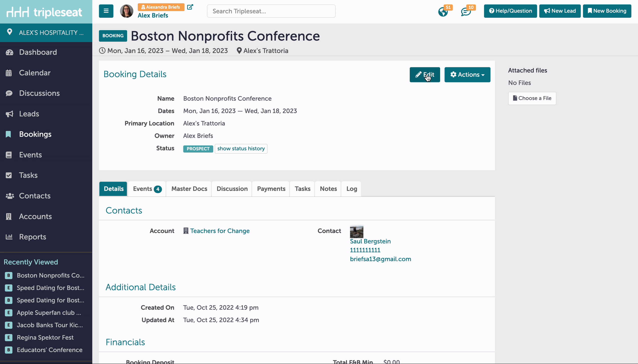Image resolution: width=638 pixels, height=364 pixels.
Task: Open the booking Tasks tab
Action: pos(302,189)
